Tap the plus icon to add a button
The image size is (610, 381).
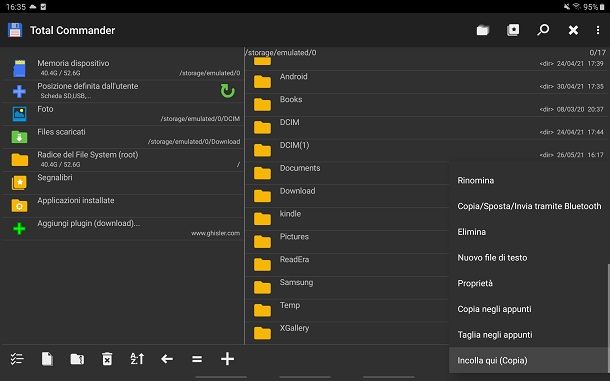click(227, 359)
